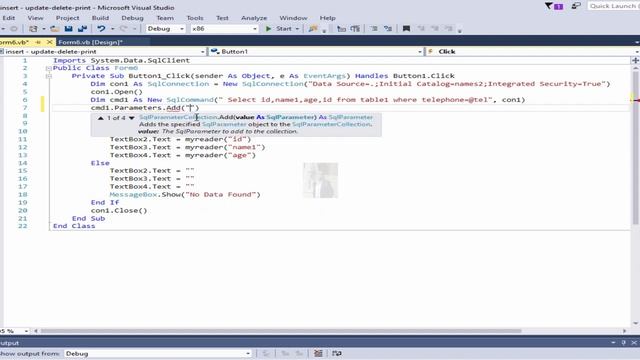Pin the Form6.vb tab

(38, 42)
